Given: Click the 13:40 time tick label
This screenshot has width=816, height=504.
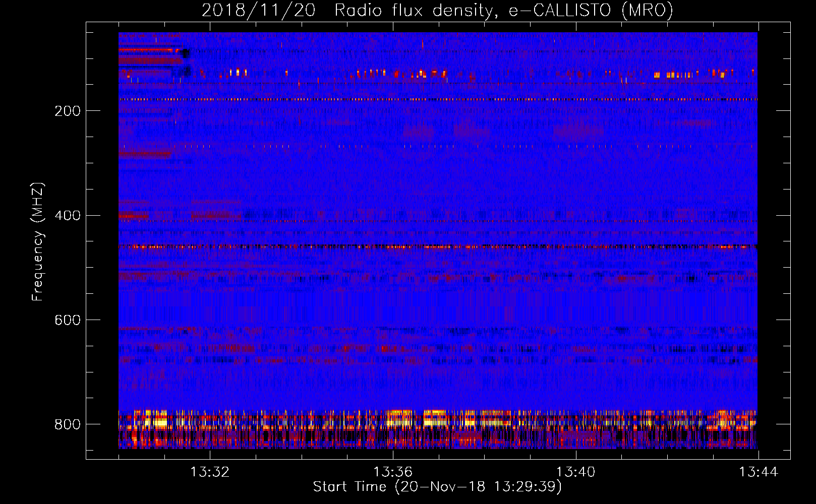Looking at the screenshot, I should point(575,472).
